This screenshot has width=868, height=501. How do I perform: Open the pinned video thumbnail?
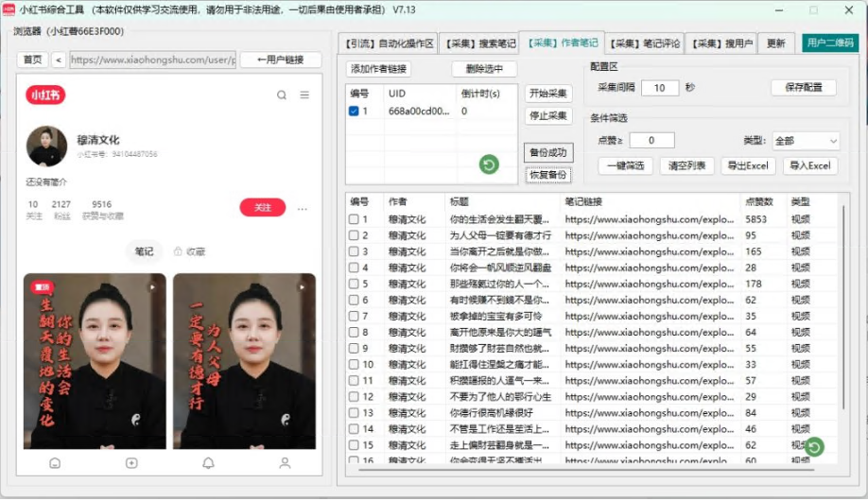click(95, 361)
